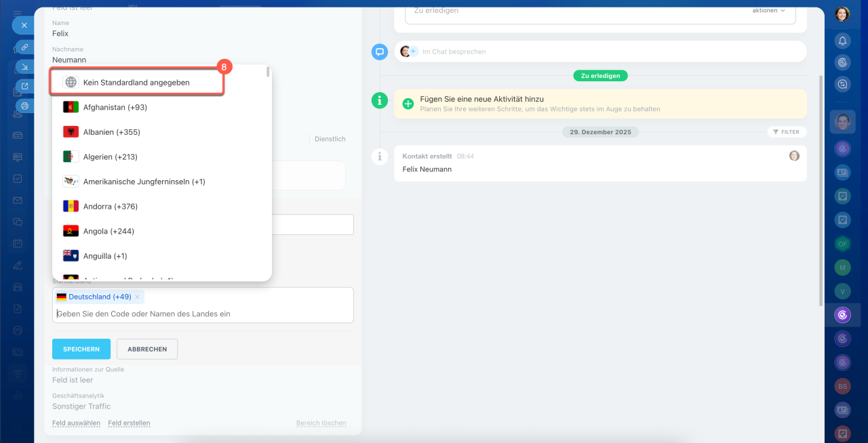Click the grey info icon beside Kontakt erstellt
The width and height of the screenshot is (868, 443).
[x=380, y=156]
